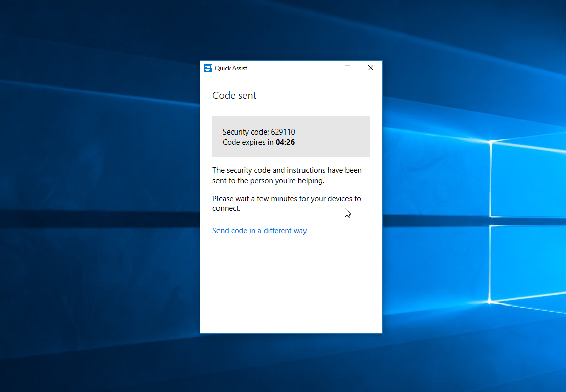Click the Windows logo on desktop wallpaper
The width and height of the screenshot is (566, 392).
[526, 223]
